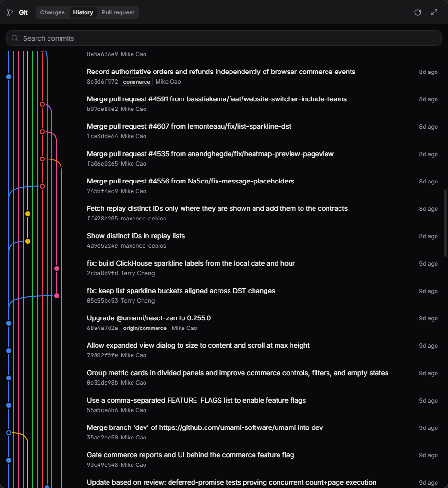Open the Merge pull request #4591 commit title
The height and width of the screenshot is (488, 448).
[217, 99]
